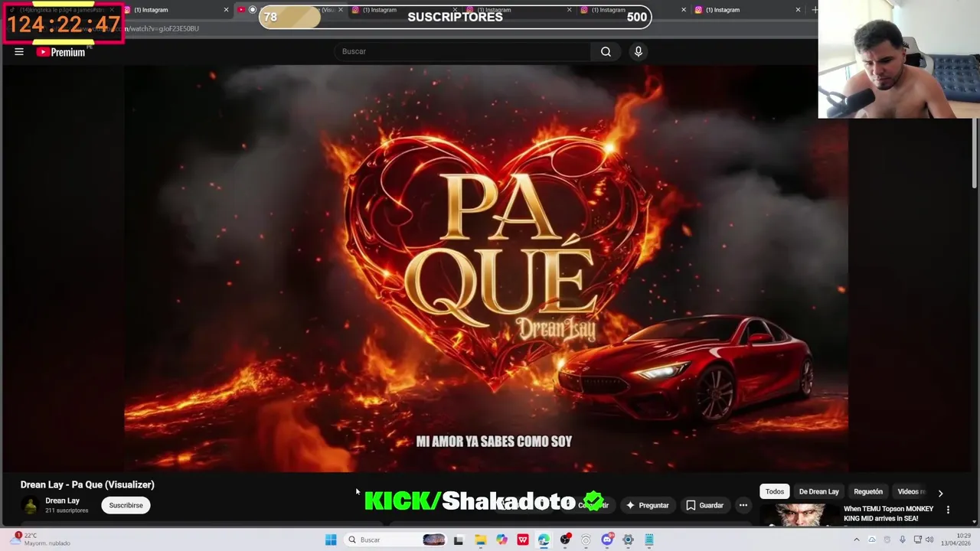Viewport: 980px width, 551px height.
Task: Open Drean Lay channel avatar
Action: click(30, 505)
